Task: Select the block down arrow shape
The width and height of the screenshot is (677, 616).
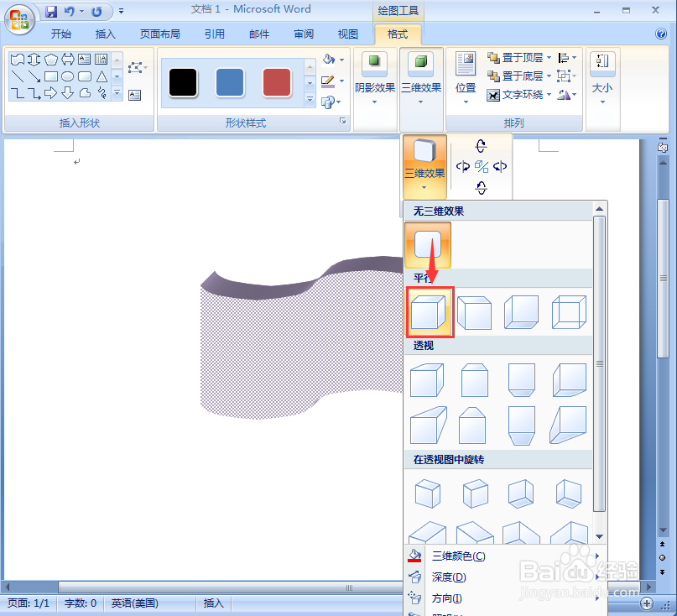Action: point(67,93)
